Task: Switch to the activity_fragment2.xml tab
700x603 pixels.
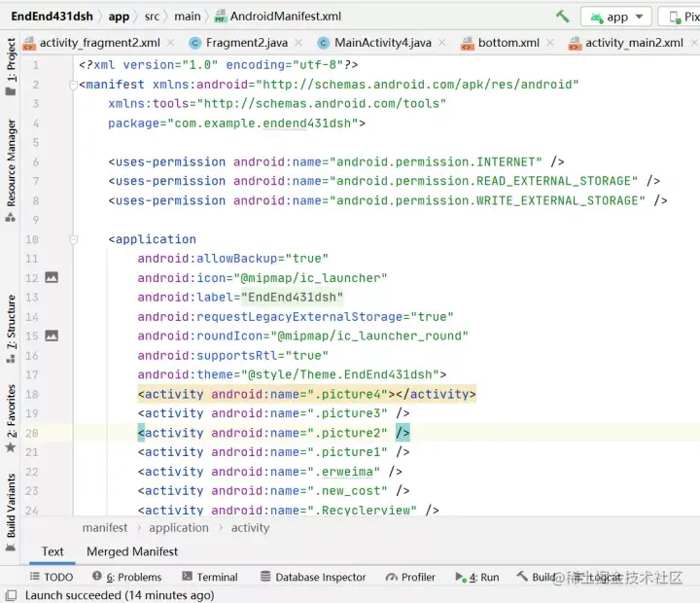Action: coord(92,43)
